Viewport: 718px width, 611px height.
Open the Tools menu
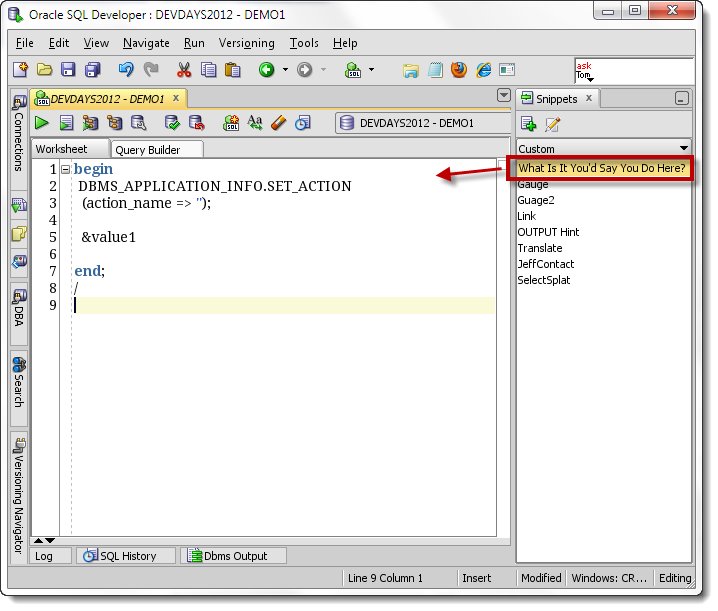point(304,43)
